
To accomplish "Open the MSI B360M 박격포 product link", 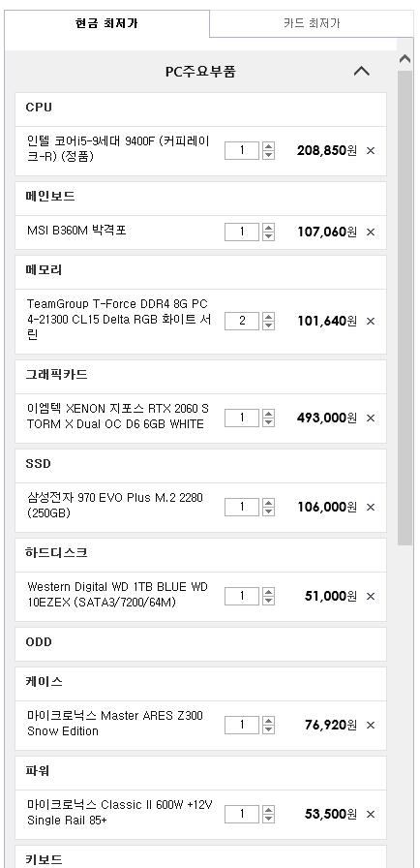I will pos(76,230).
